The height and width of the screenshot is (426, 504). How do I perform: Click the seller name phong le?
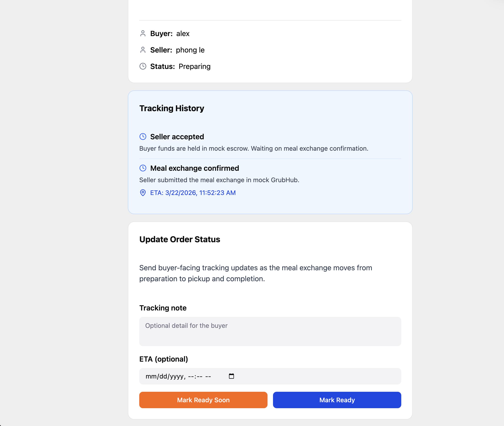[x=190, y=50]
